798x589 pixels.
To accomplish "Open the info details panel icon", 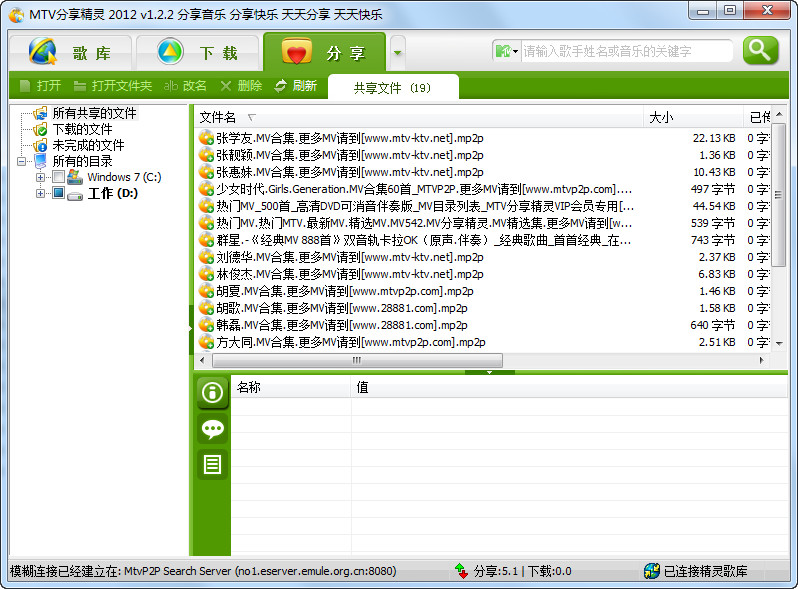I will click(x=212, y=392).
